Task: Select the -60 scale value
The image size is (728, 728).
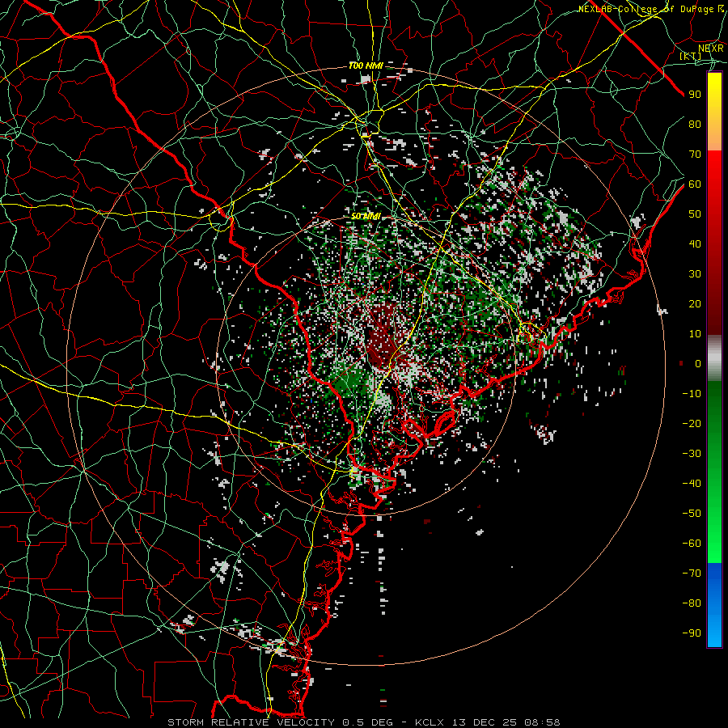Action: 692,544
